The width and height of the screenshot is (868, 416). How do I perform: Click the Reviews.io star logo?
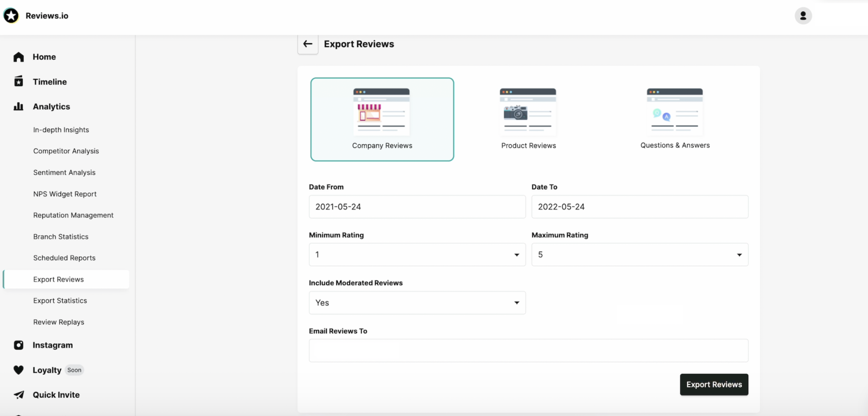coord(11,16)
